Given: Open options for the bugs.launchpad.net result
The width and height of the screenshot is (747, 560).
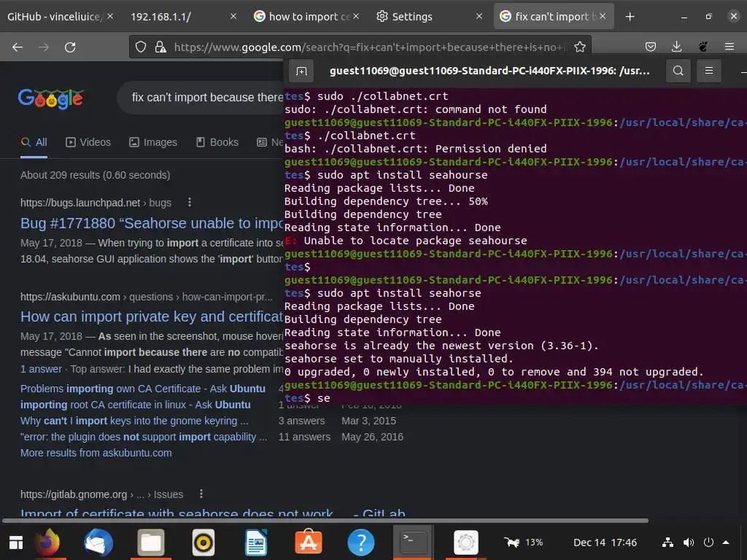Looking at the screenshot, I should [190, 203].
